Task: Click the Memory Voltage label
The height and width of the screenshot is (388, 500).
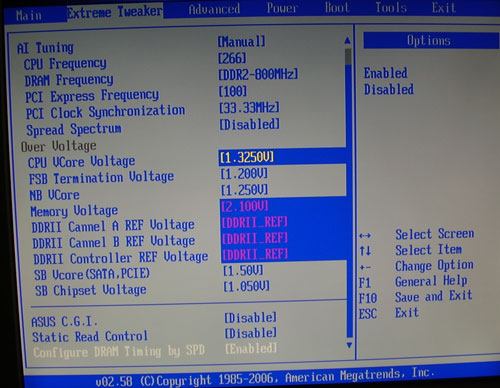Action: 74,211
